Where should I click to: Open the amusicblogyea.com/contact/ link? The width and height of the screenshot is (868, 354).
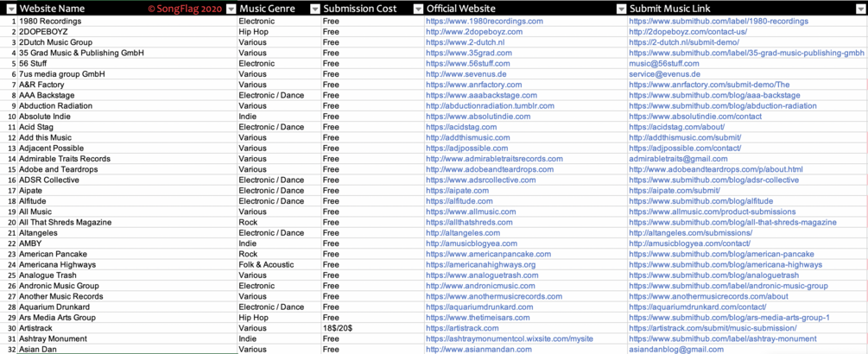[690, 243]
